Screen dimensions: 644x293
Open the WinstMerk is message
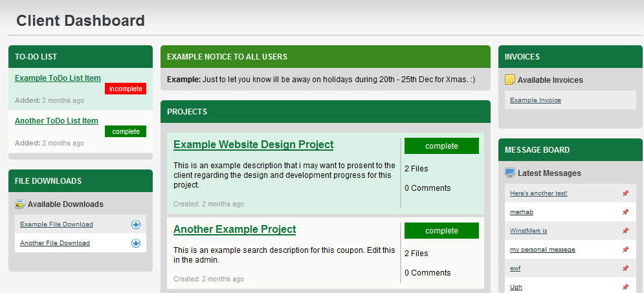[529, 231]
